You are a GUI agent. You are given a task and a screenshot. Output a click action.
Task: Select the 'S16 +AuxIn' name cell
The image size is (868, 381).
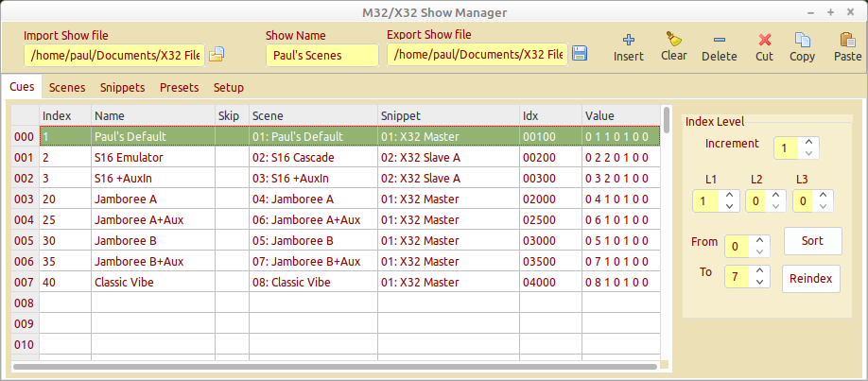click(153, 179)
